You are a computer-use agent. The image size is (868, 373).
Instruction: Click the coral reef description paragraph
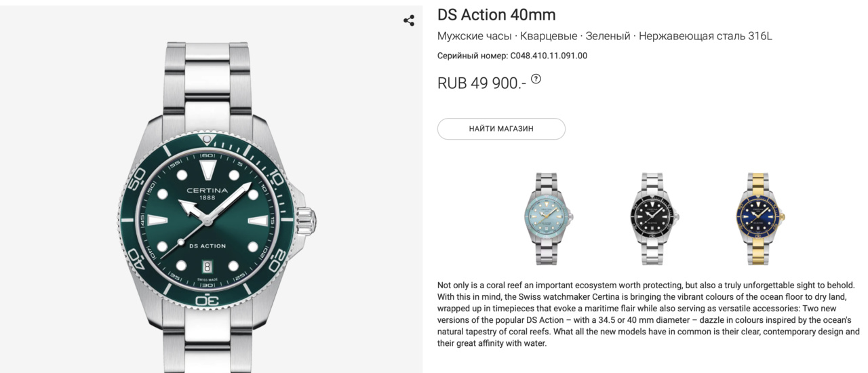coord(648,314)
